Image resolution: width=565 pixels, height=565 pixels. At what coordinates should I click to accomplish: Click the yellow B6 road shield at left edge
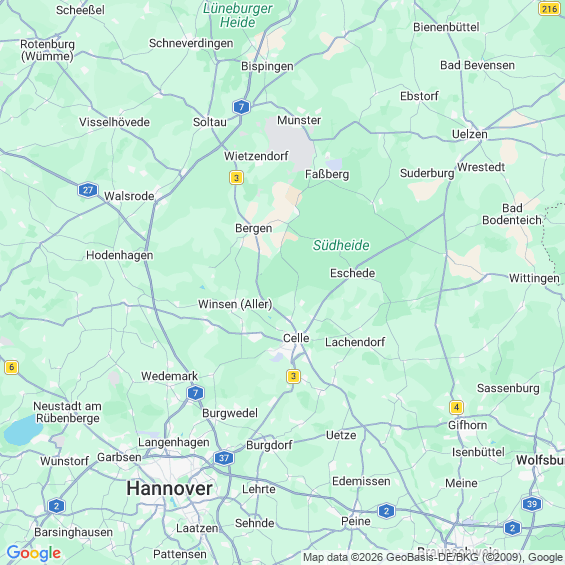click(12, 368)
